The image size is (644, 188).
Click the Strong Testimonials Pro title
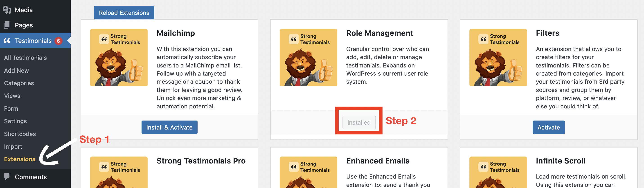[201, 161]
